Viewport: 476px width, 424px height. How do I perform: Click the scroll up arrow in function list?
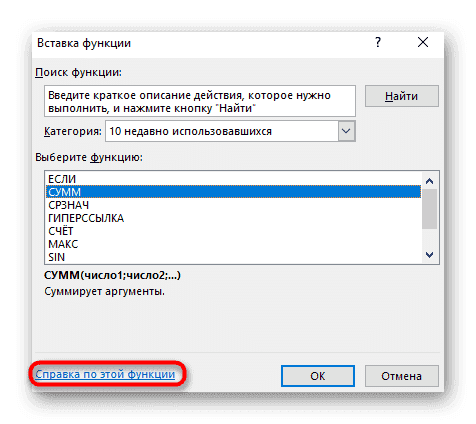pyautogui.click(x=429, y=181)
